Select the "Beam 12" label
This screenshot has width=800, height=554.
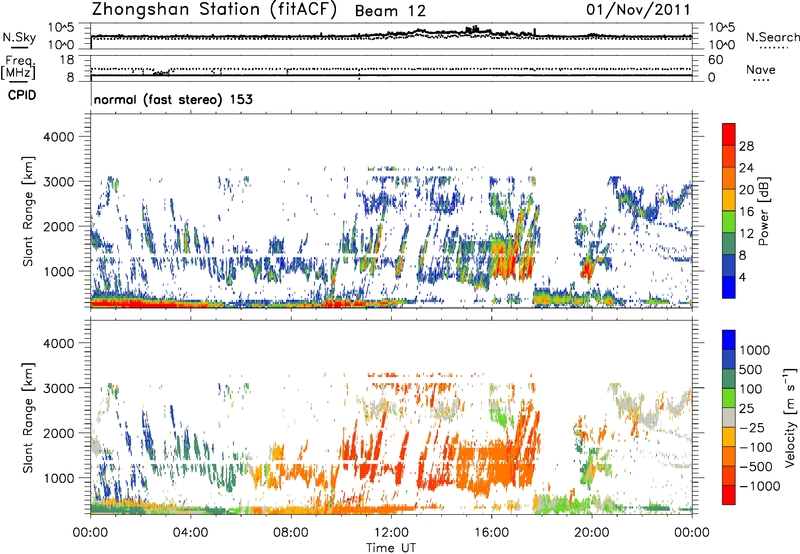390,11
